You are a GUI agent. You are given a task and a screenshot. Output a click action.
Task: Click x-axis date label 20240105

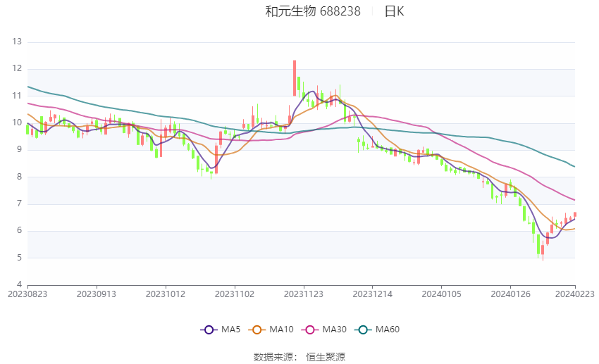(441, 294)
